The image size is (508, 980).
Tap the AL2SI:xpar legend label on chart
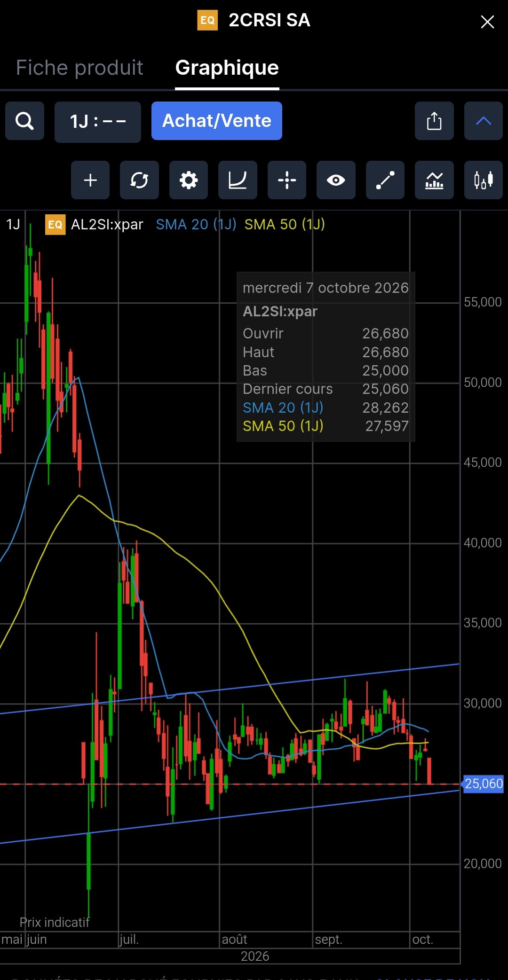point(107,224)
